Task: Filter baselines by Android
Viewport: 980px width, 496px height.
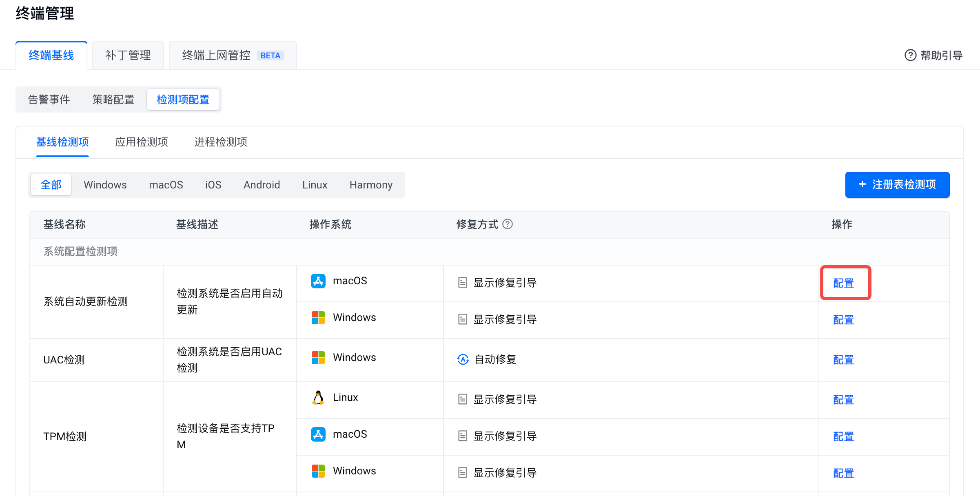Action: coord(262,185)
